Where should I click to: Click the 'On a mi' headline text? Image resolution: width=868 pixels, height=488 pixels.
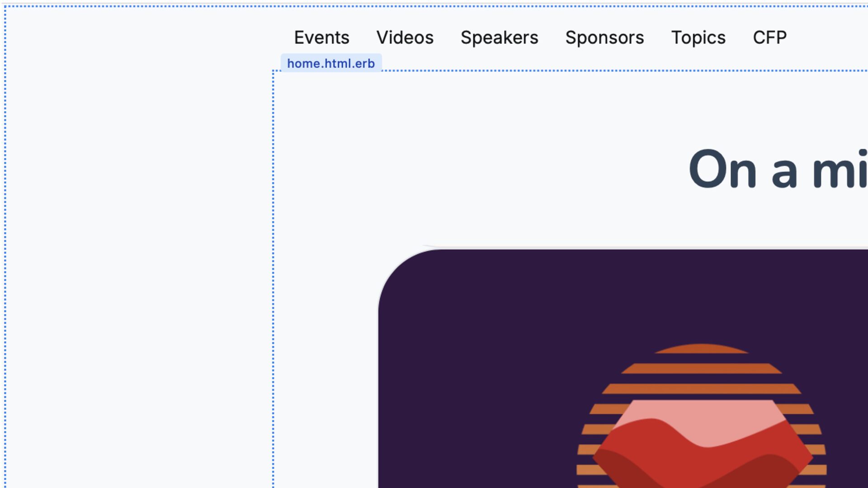tap(777, 169)
